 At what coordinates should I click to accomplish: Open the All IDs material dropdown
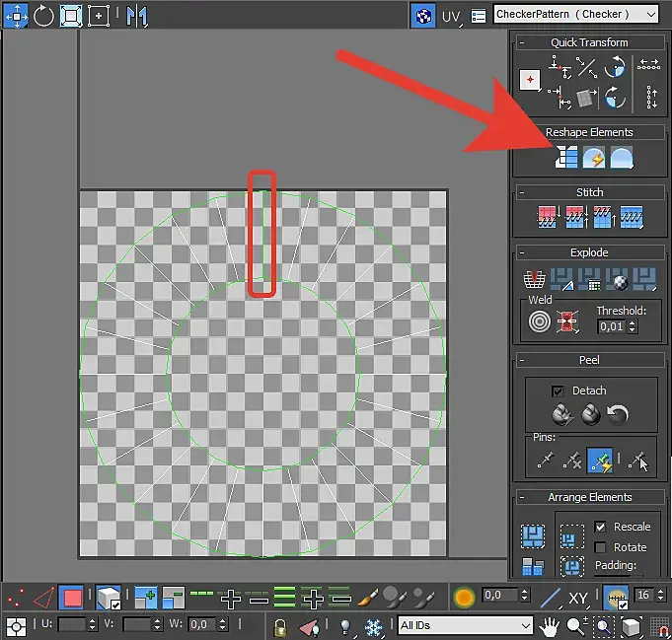pyautogui.click(x=466, y=625)
